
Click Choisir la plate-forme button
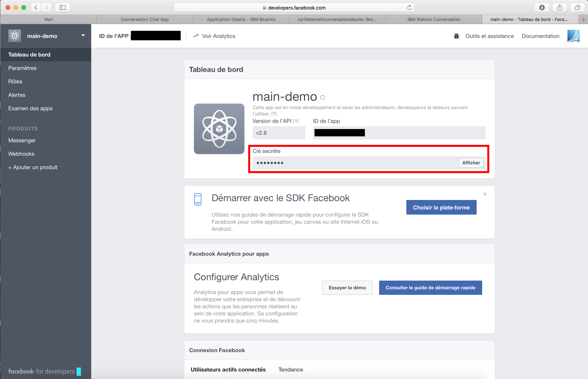[441, 207]
